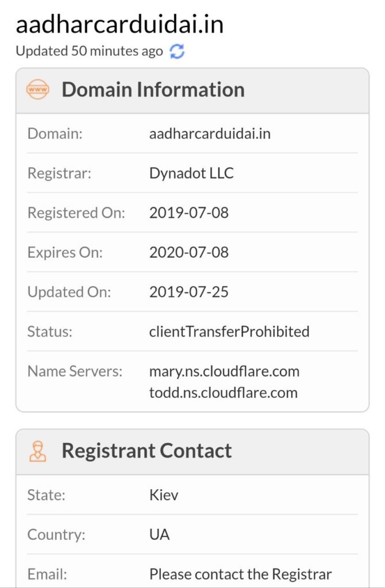Click the clientTransferProhibited status

229,331
